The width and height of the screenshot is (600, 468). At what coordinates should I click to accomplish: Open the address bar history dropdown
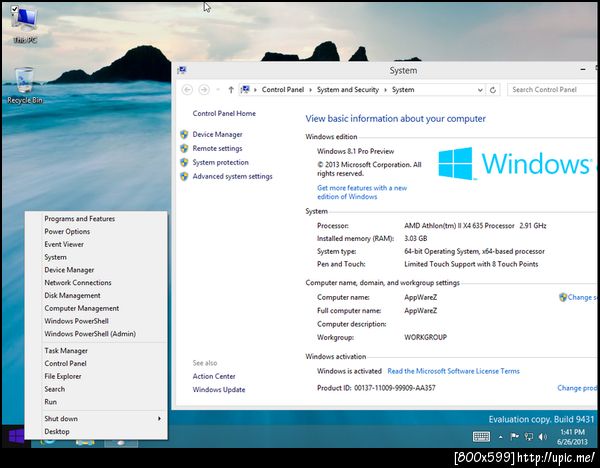coord(480,90)
